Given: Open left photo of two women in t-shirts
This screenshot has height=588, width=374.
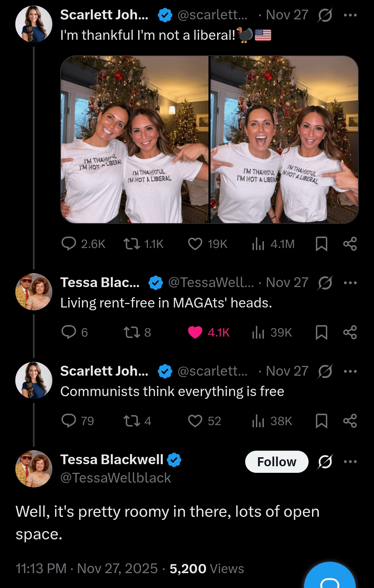Looking at the screenshot, I should tap(135, 139).
